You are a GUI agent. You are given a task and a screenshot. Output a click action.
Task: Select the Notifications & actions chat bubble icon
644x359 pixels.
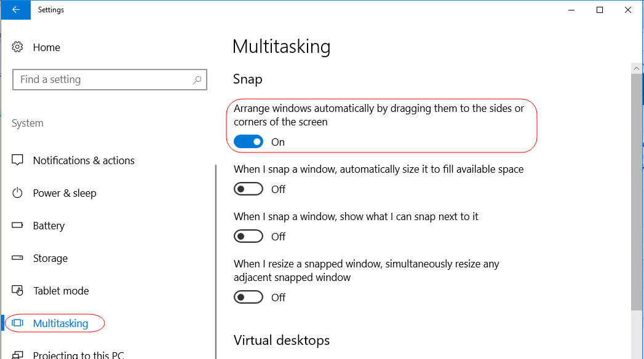pyautogui.click(x=18, y=160)
